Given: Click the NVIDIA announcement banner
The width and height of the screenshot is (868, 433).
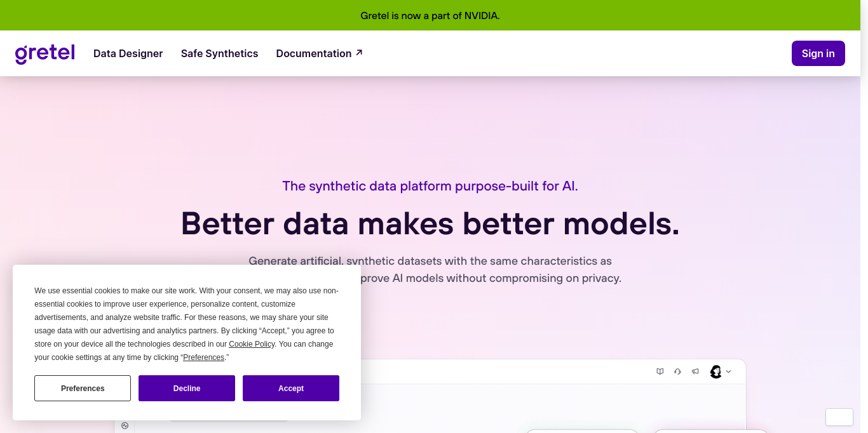Looking at the screenshot, I should point(430,15).
